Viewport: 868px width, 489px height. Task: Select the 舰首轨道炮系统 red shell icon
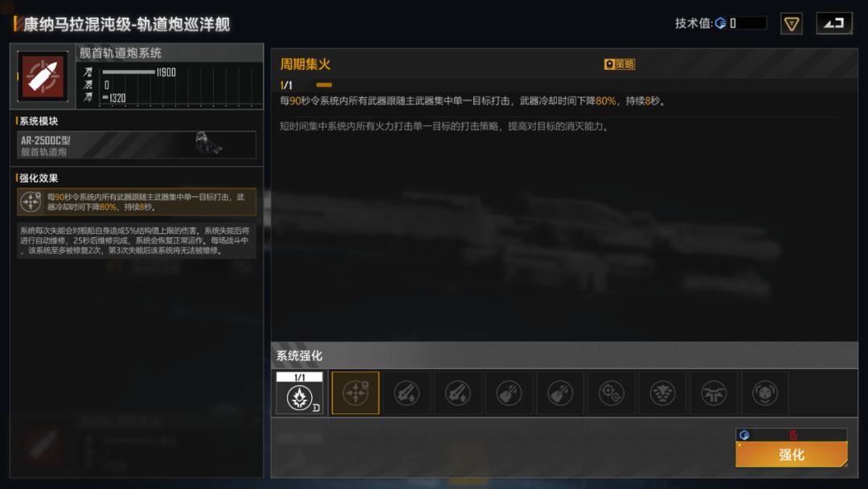(x=43, y=76)
